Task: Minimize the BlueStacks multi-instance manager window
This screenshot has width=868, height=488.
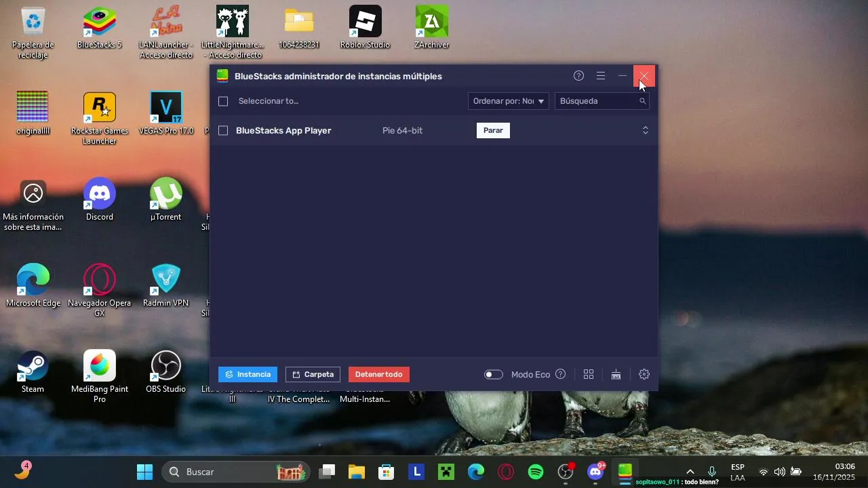Action: [623, 76]
